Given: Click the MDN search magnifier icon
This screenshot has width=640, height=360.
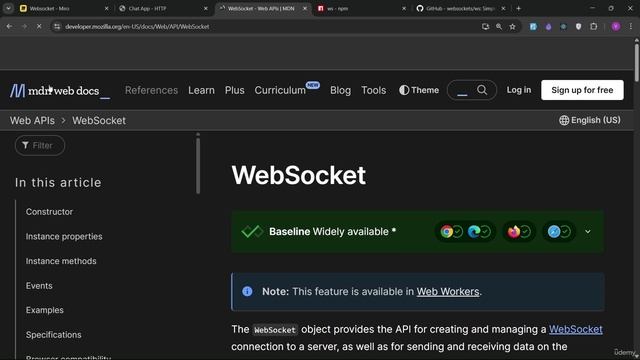Looking at the screenshot, I should pos(482,90).
